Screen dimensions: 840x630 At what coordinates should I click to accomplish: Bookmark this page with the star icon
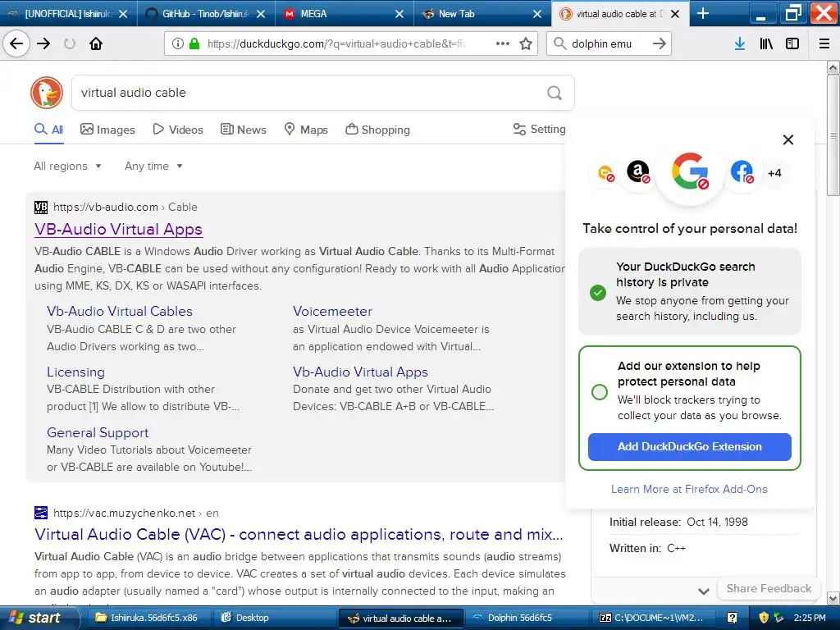(526, 43)
